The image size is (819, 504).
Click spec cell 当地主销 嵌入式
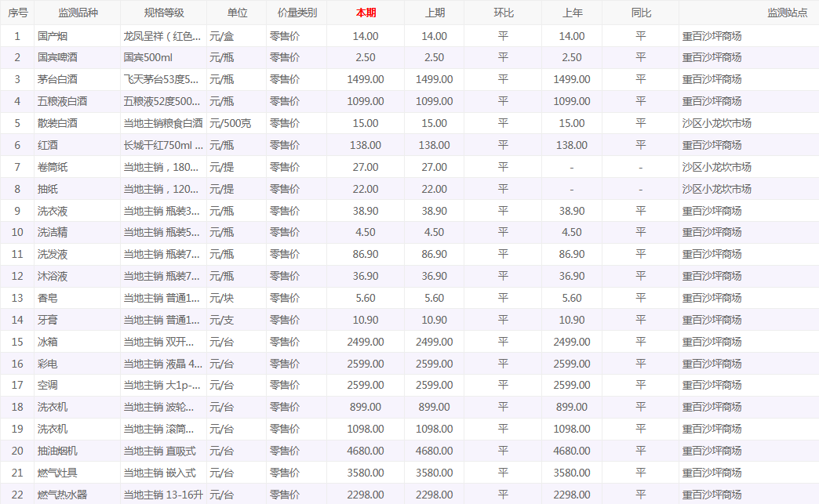pos(160,473)
